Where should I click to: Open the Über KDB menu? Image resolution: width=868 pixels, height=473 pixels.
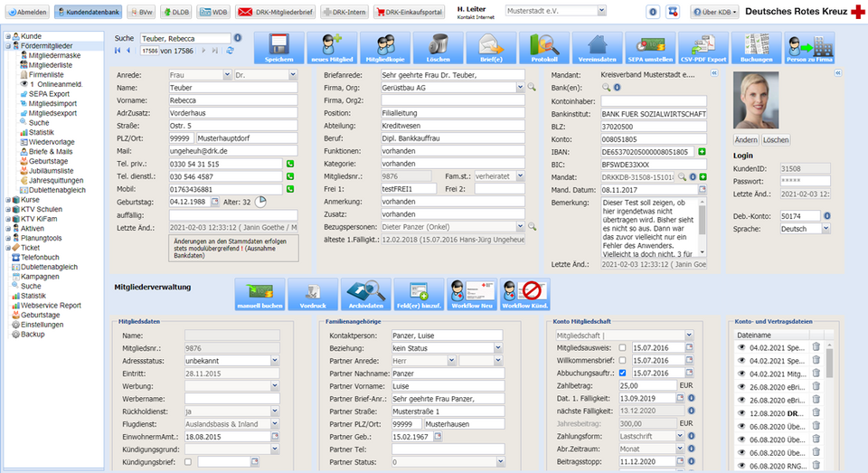pyautogui.click(x=715, y=12)
